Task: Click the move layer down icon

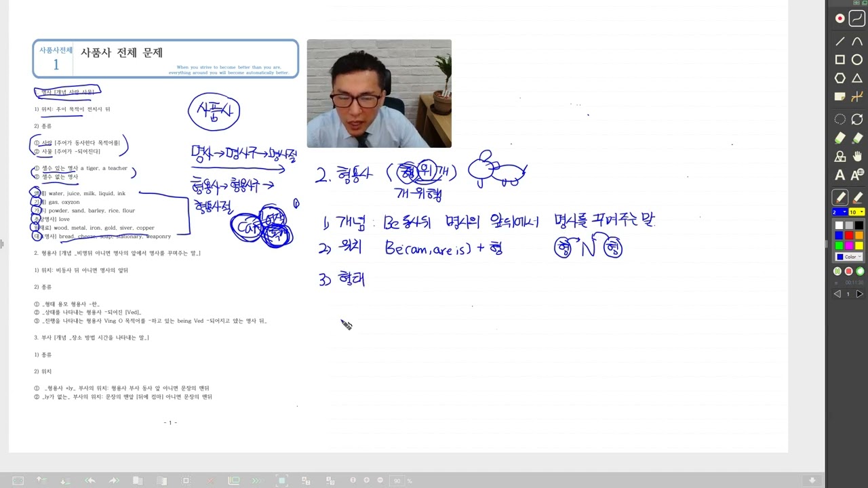Action: (66, 481)
